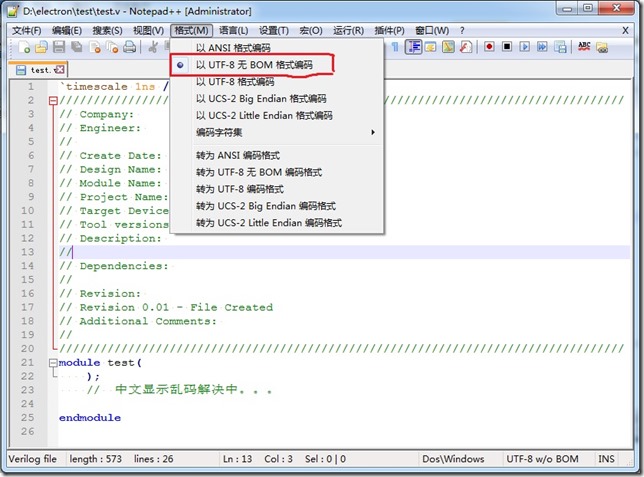
Task: Click the UTF-8 w/o BOM status field
Action: point(544,459)
